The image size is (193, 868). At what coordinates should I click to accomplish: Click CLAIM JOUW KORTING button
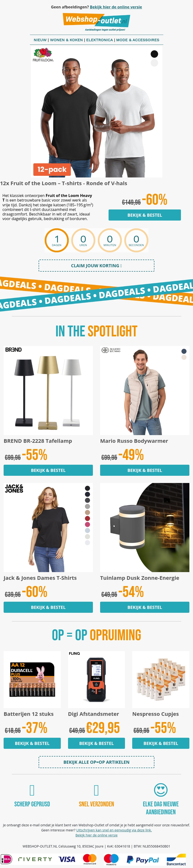click(96, 265)
